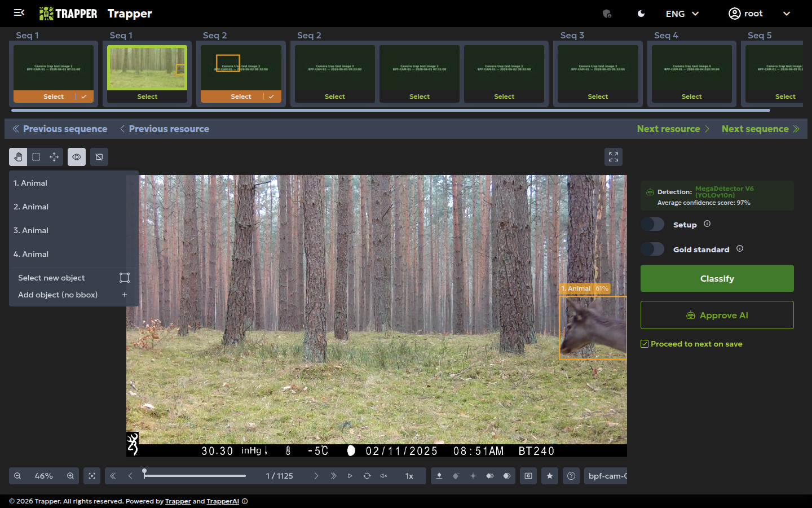Click Select under Seq 3 thumbnail
Viewport: 812px width, 508px height.
click(598, 97)
